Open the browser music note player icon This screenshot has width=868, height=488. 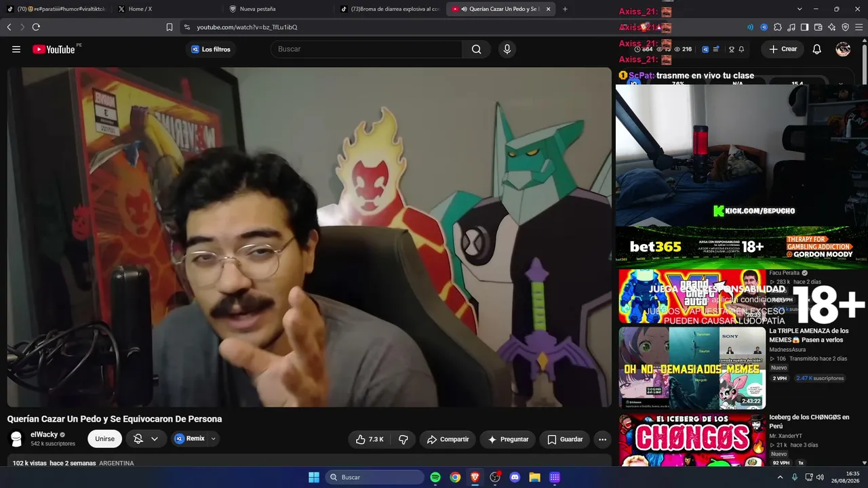791,27
